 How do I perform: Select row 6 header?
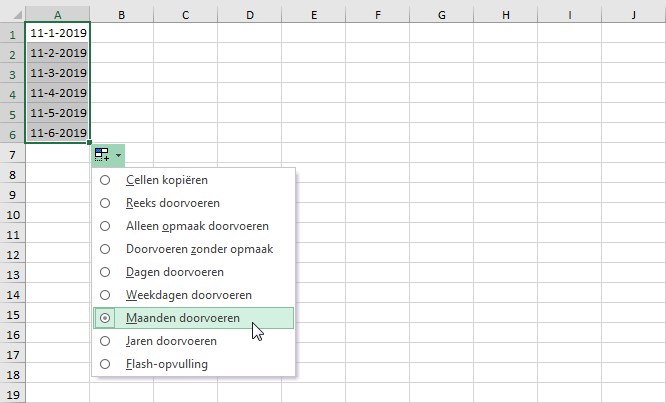coord(12,133)
